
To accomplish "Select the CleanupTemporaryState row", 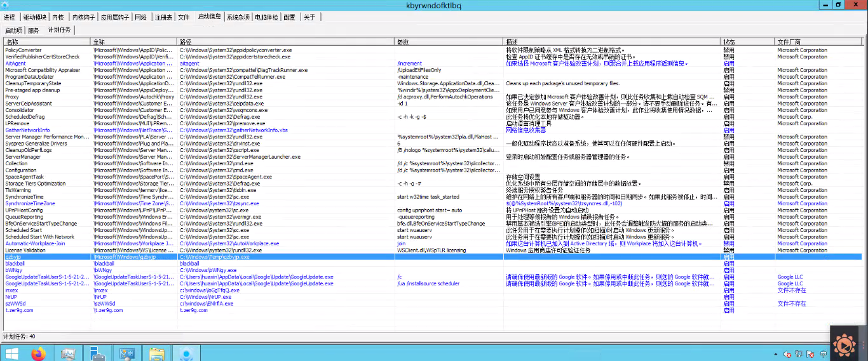I will 432,83.
